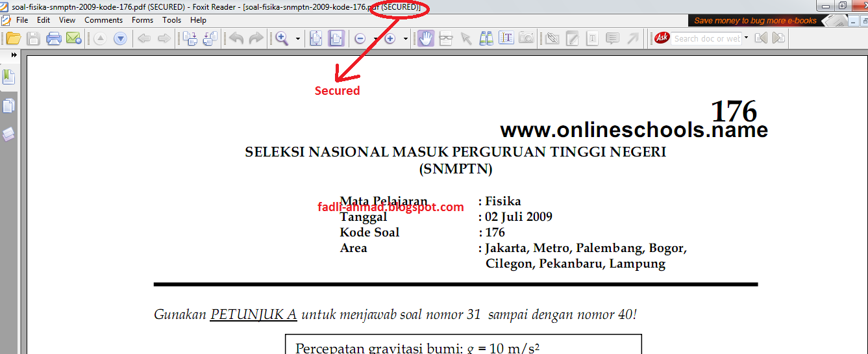Select the Arrow drawing tool
The height and width of the screenshot is (354, 868).
(632, 38)
